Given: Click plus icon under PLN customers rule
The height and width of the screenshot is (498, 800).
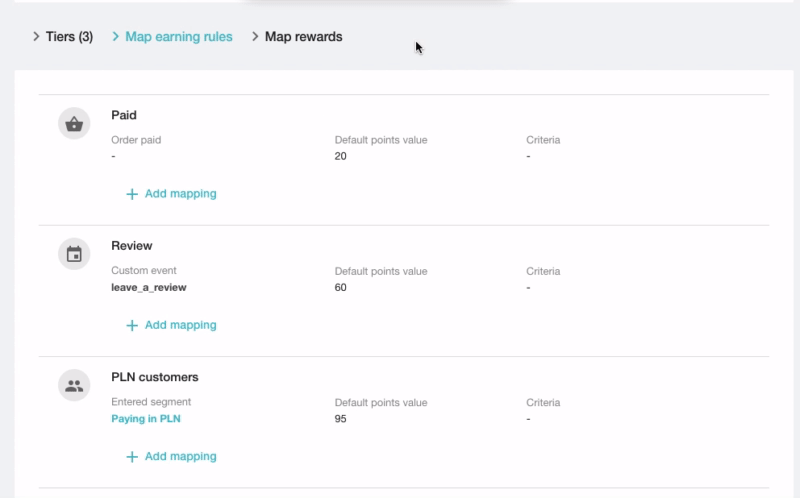Looking at the screenshot, I should pyautogui.click(x=132, y=457).
